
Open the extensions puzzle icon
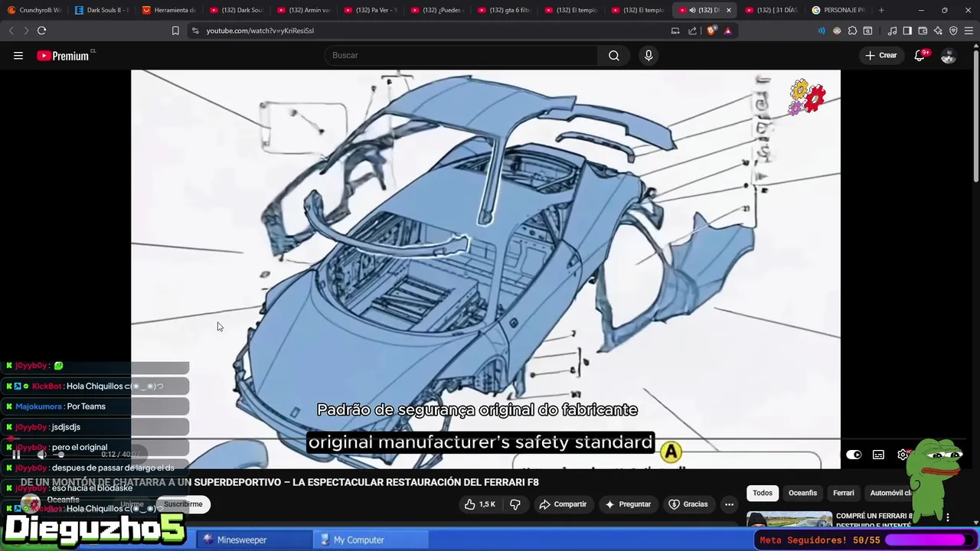852,31
